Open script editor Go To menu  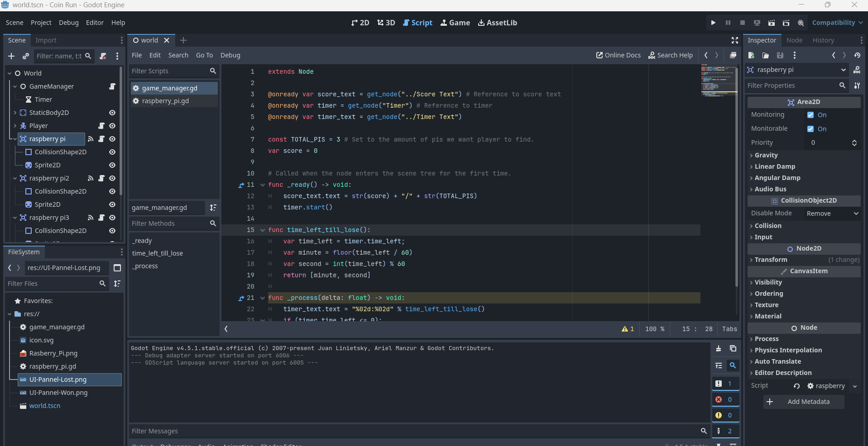click(x=204, y=55)
